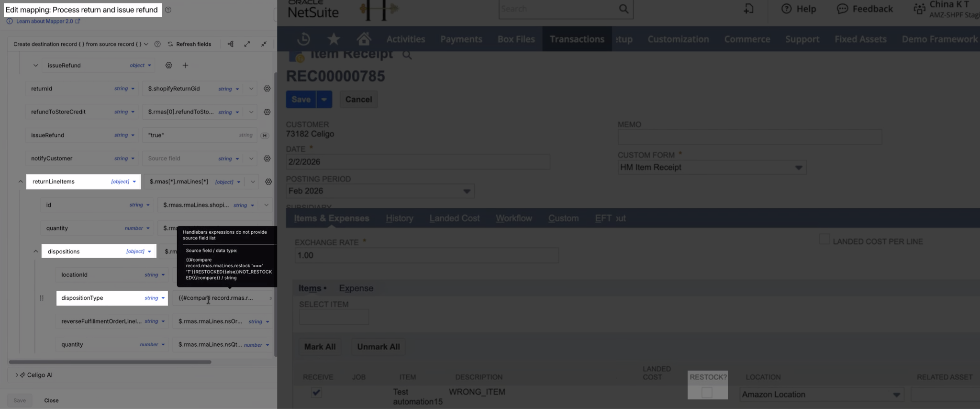Cancel the Item Receipt edit
This screenshot has width=980, height=409.
click(358, 99)
